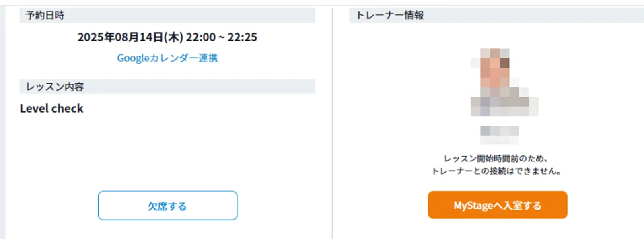Click the tilde between the lesson times
The width and height of the screenshot is (644, 239).
[222, 37]
